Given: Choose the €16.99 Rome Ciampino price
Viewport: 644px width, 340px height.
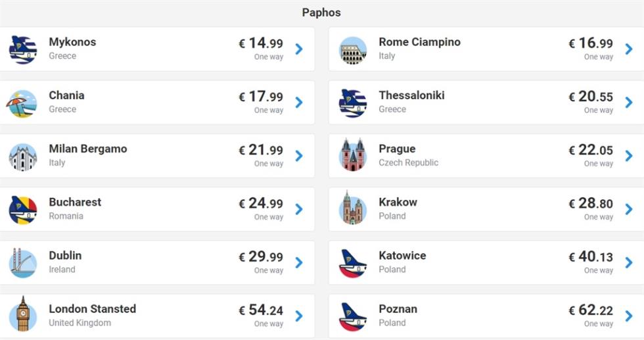Looking at the screenshot, I should click(591, 43).
